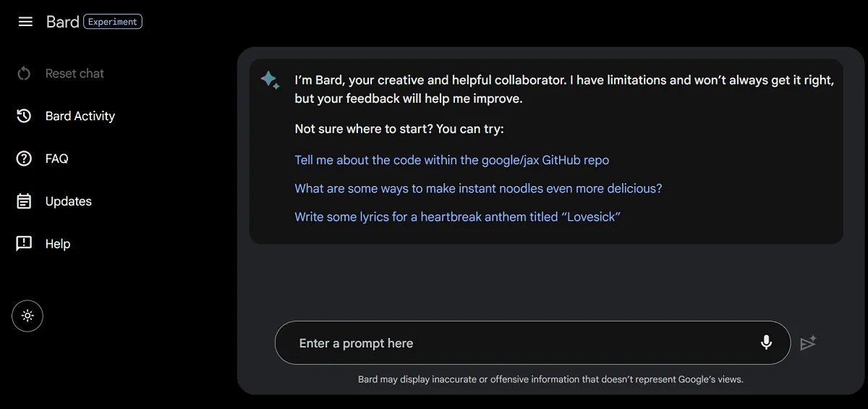
Task: Click the 'Enter a prompt here' field
Action: tap(521, 343)
